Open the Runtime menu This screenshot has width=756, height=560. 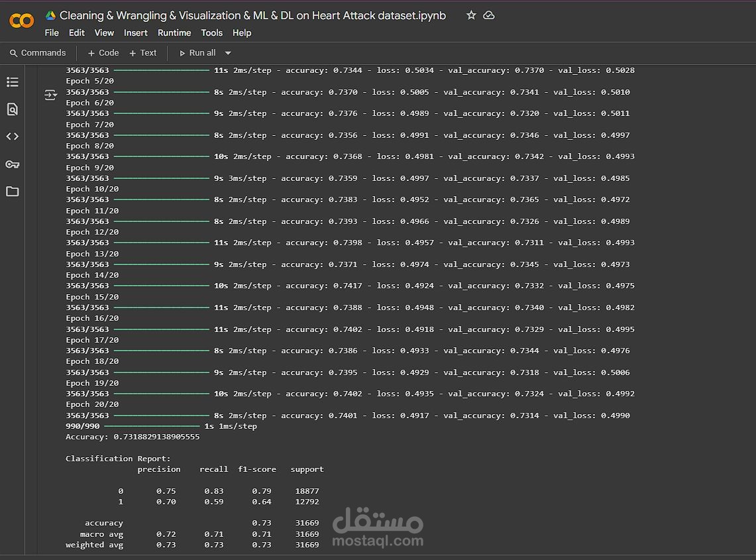click(174, 32)
